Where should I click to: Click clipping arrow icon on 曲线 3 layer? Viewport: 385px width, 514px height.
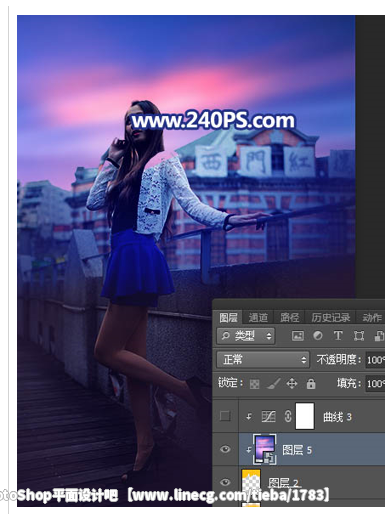click(249, 416)
